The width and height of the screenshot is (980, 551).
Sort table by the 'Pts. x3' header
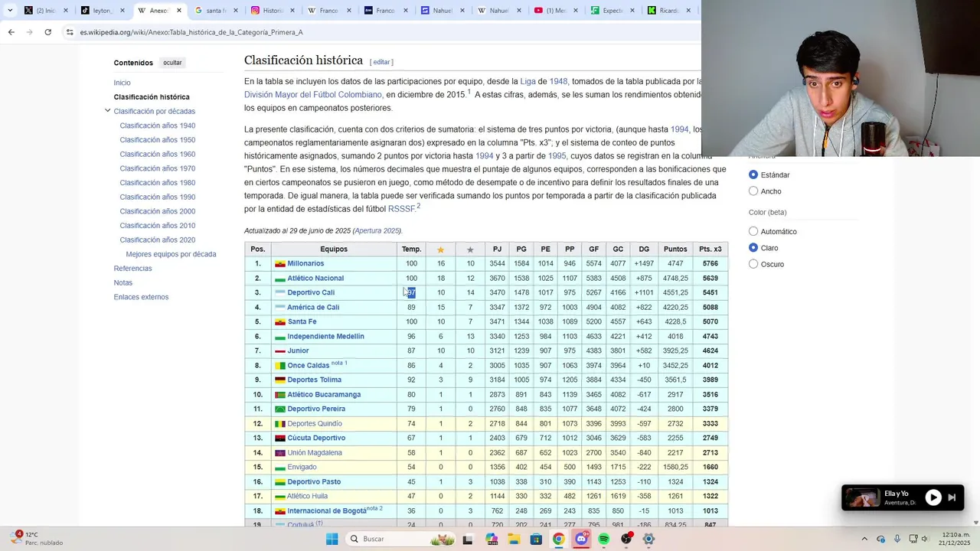tap(710, 249)
